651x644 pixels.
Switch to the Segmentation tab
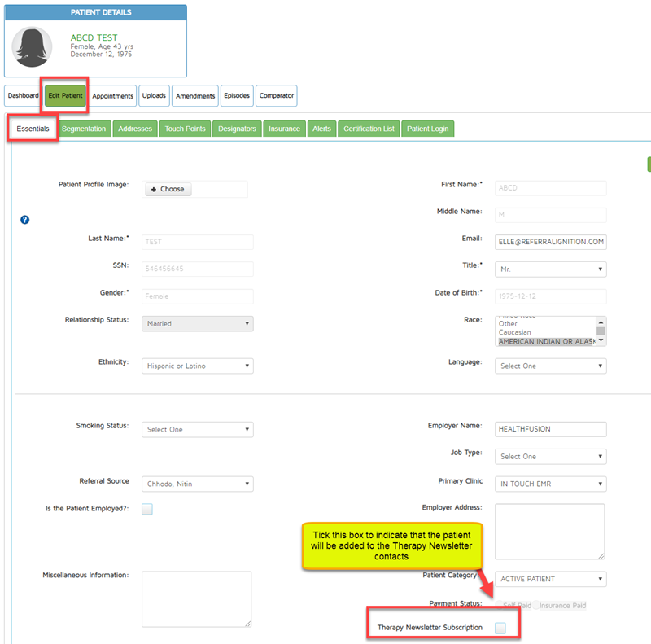pyautogui.click(x=84, y=129)
